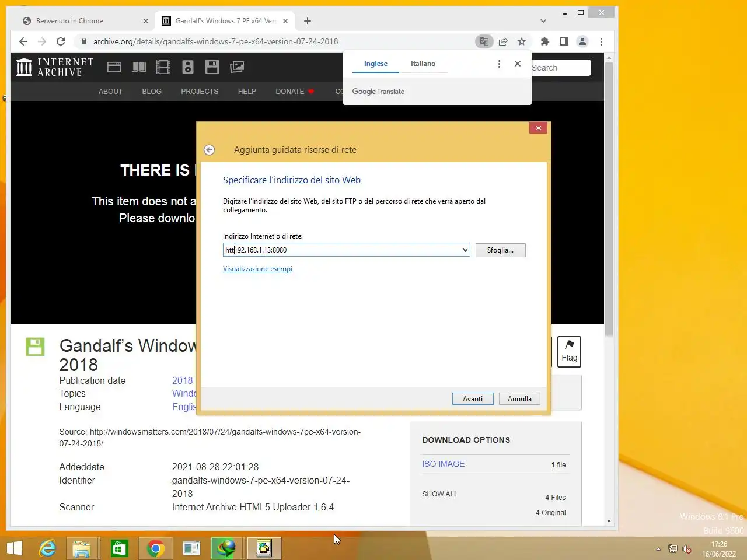
Task: Open the BLOG menu item
Action: click(152, 92)
